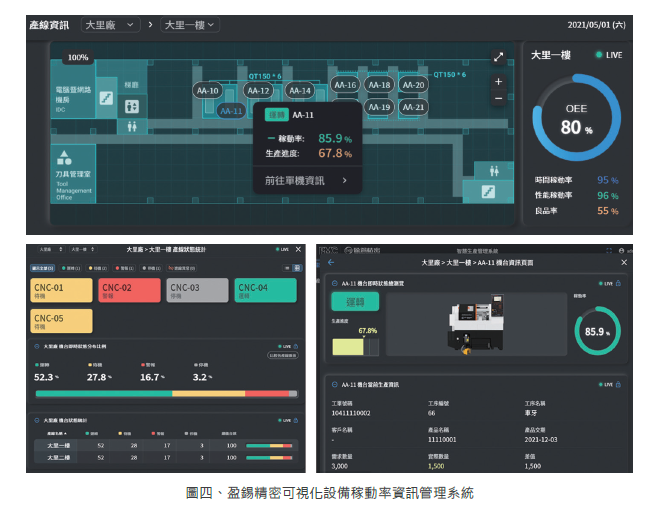Zoom in the floor map with plus
The height and width of the screenshot is (512, 666).
(x=498, y=82)
